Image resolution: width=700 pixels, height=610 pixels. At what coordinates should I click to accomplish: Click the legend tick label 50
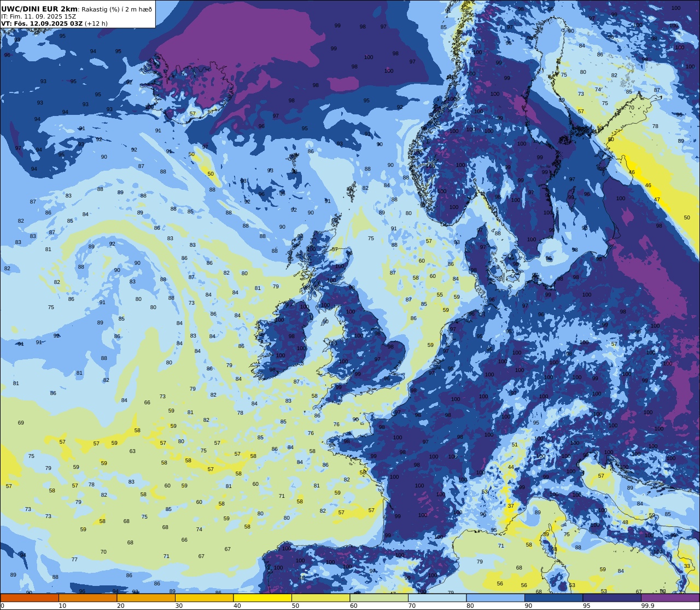pos(295,606)
